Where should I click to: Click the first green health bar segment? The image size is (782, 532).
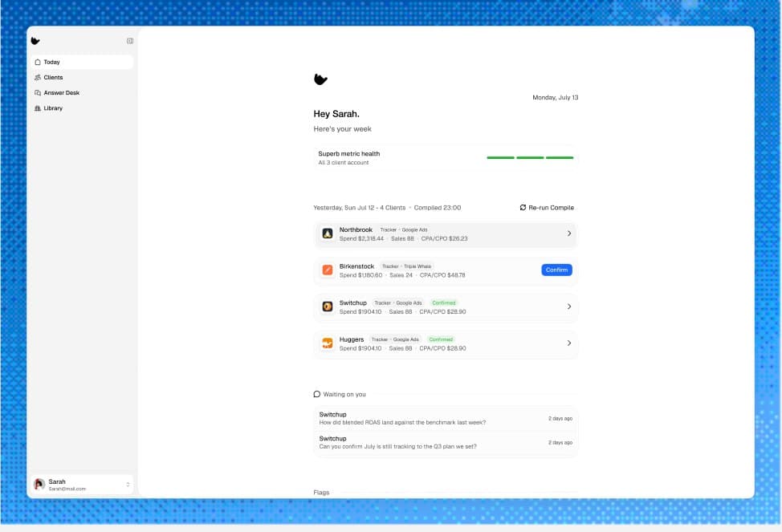pos(500,157)
